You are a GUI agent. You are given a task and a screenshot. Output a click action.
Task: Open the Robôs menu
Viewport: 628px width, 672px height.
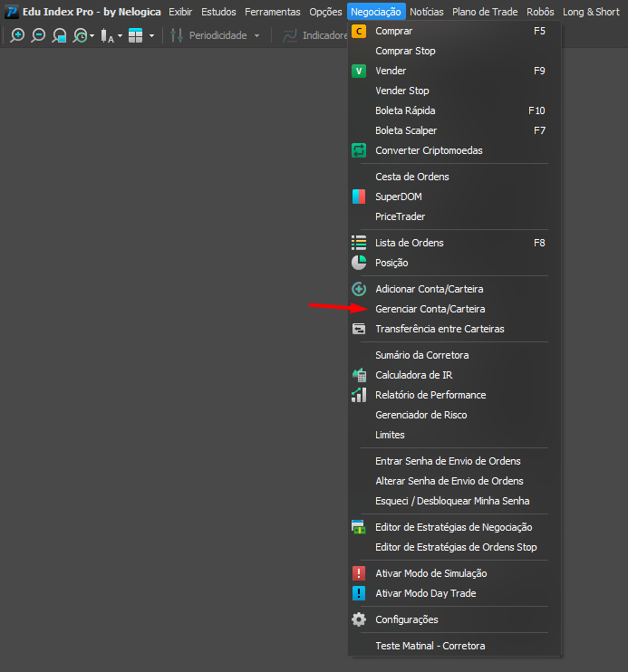[x=540, y=12]
